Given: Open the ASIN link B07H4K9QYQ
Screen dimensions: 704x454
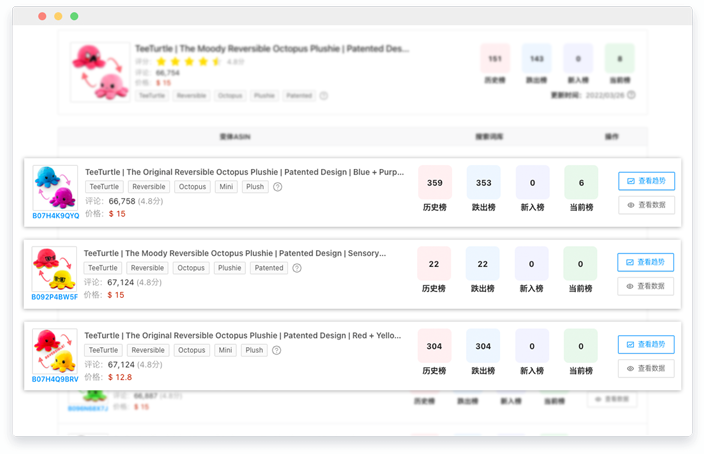Looking at the screenshot, I should point(56,216).
